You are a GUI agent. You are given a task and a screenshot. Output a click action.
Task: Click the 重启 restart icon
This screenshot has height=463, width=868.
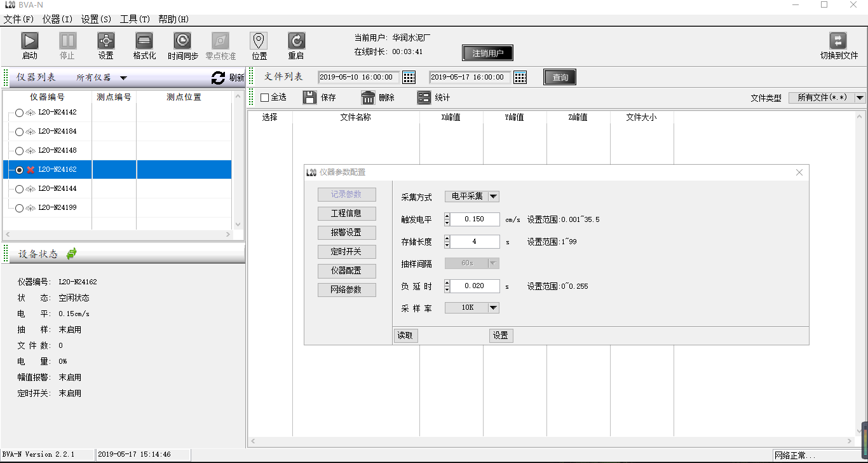pos(296,41)
